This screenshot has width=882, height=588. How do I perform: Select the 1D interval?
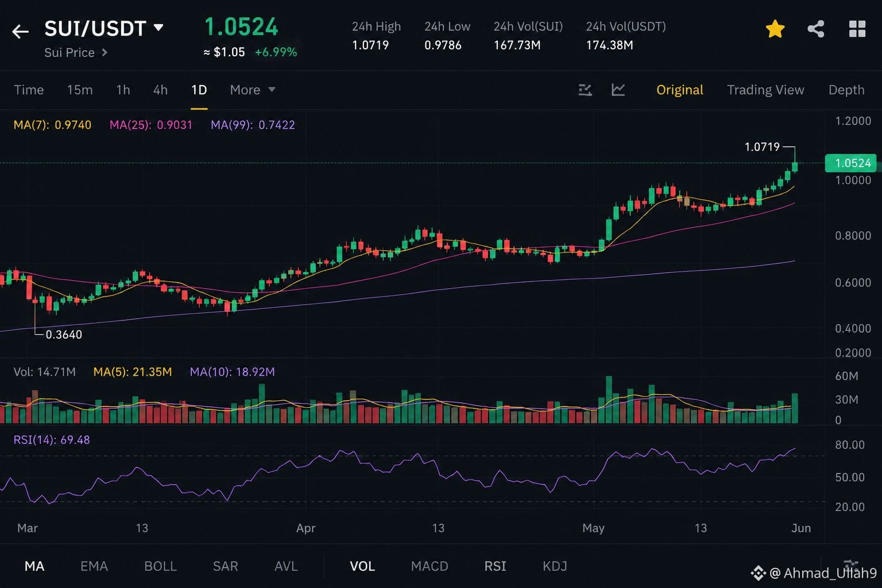pyautogui.click(x=199, y=90)
